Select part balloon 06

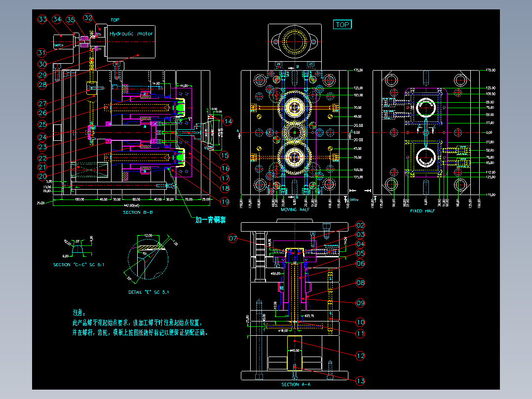click(360, 263)
